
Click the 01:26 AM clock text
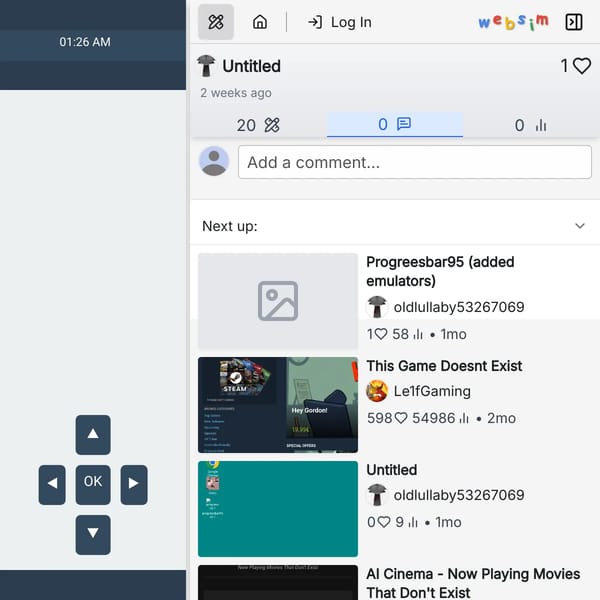coord(85,42)
